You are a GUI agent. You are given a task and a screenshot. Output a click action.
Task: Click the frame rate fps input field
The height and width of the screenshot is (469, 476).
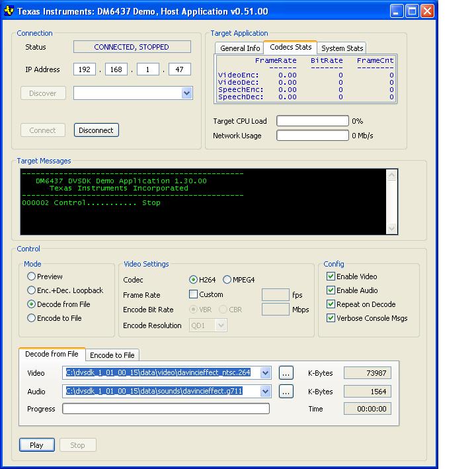coord(275,294)
